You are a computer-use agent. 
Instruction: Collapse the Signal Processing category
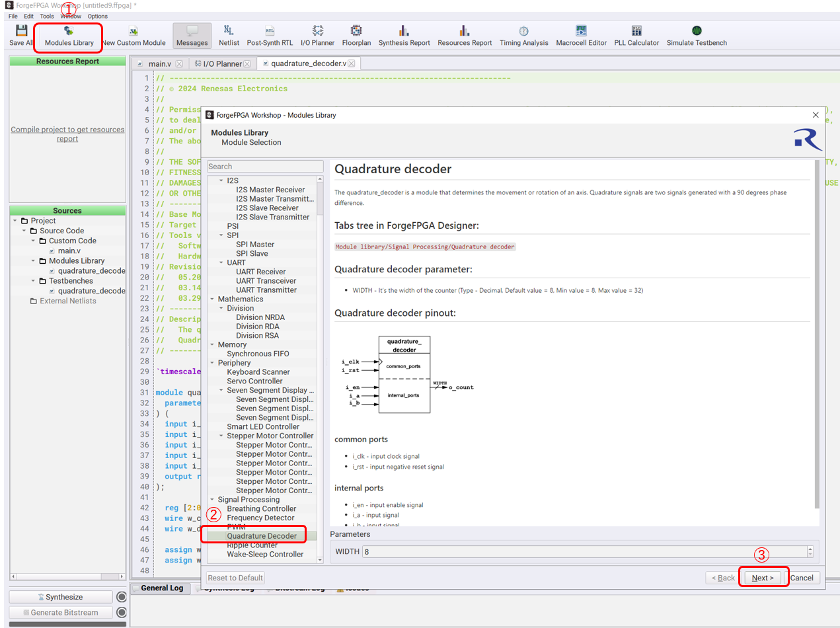212,500
